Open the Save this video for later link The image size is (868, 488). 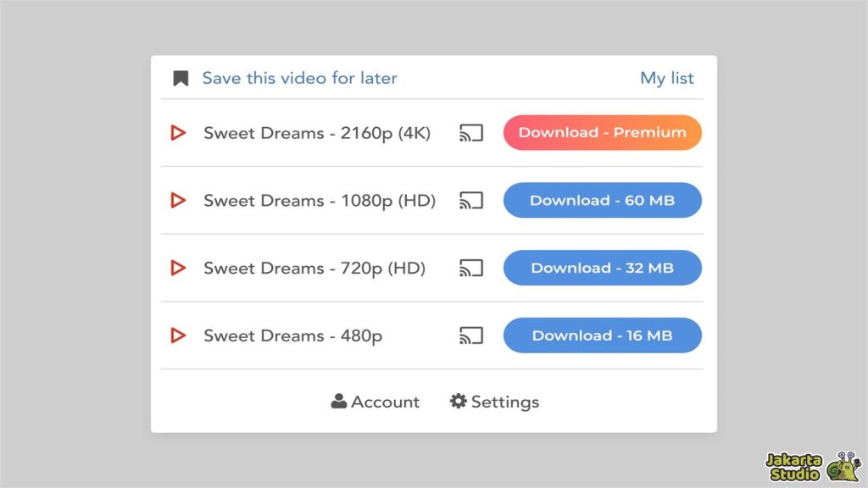[299, 79]
